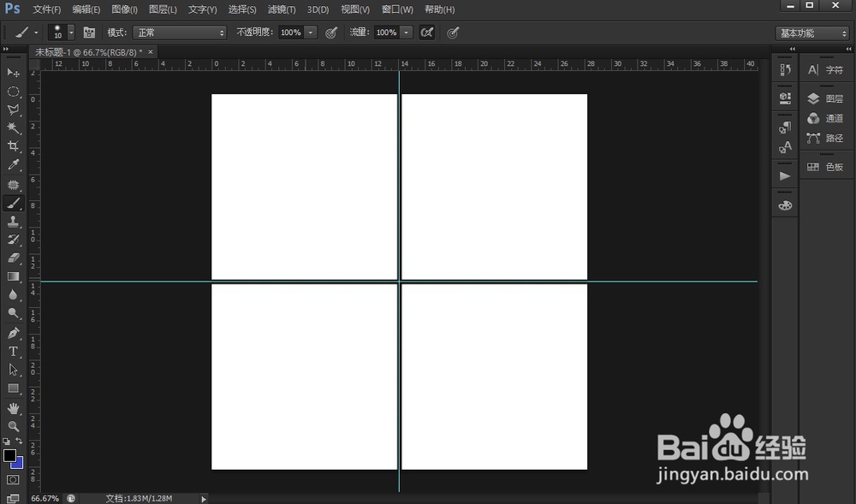Select the Healing Patch tool
This screenshot has height=504, width=856.
coord(13,184)
